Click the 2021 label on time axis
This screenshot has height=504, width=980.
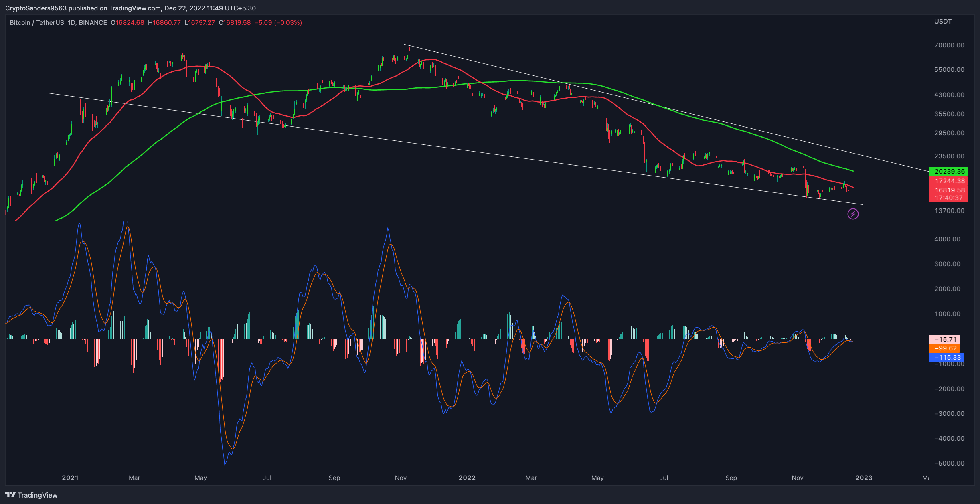point(70,478)
